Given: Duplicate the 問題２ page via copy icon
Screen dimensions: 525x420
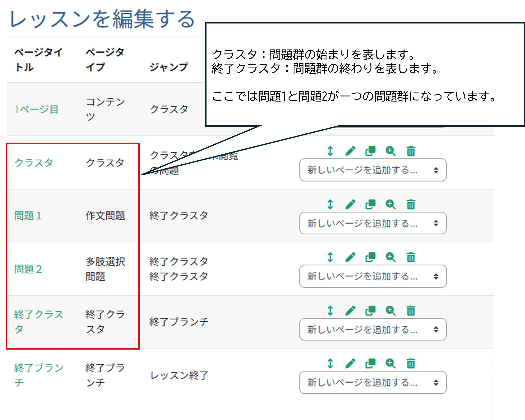Looking at the screenshot, I should coord(370,257).
